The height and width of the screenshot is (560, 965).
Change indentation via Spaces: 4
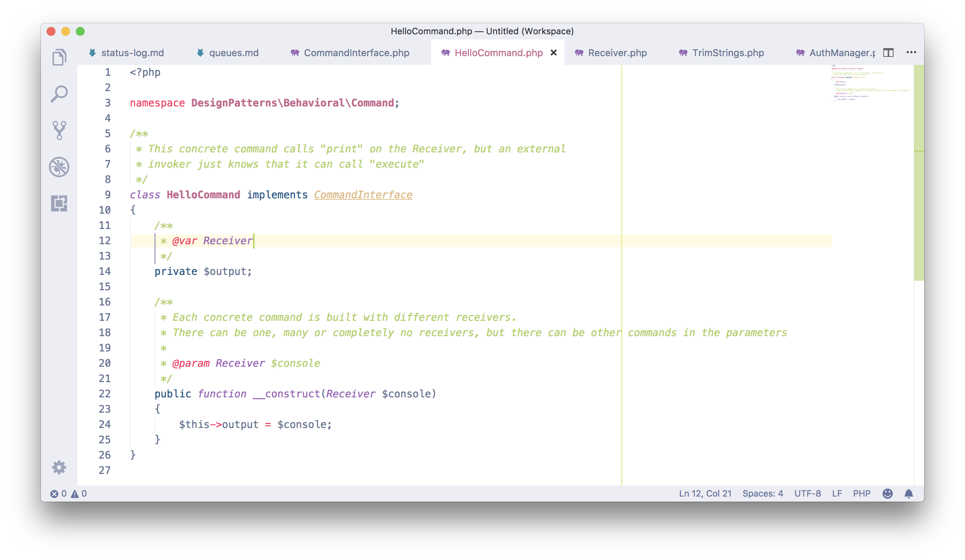(763, 494)
